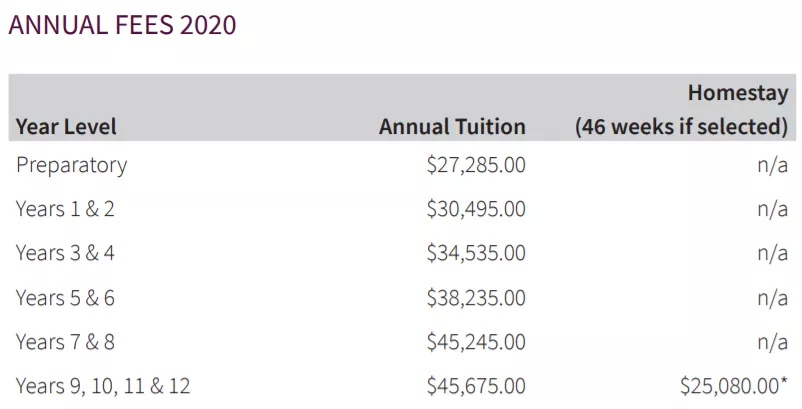
Task: Select the $30,495.00 tuition amount
Action: pyautogui.click(x=476, y=209)
